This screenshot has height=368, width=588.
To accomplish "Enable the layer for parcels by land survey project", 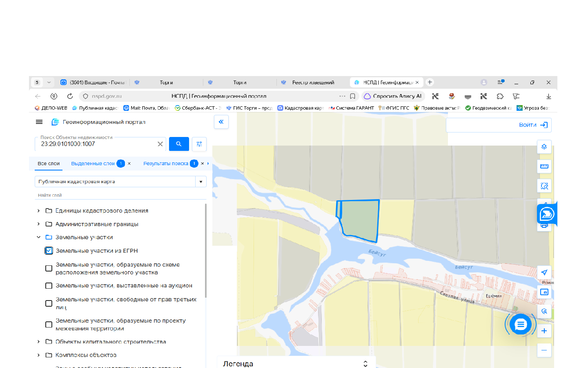I will click(x=49, y=325).
